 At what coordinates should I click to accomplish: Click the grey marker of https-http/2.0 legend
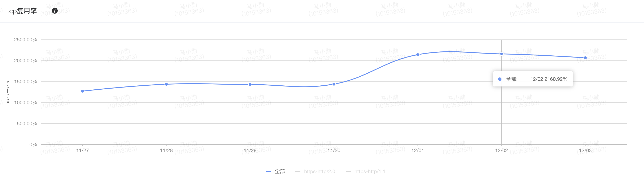tap(298, 171)
